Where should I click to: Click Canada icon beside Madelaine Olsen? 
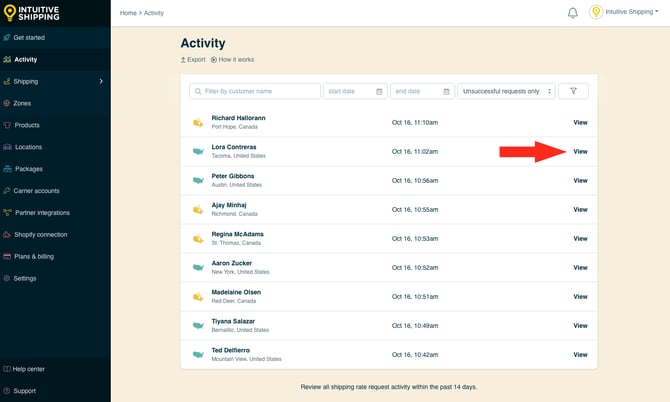coord(198,297)
